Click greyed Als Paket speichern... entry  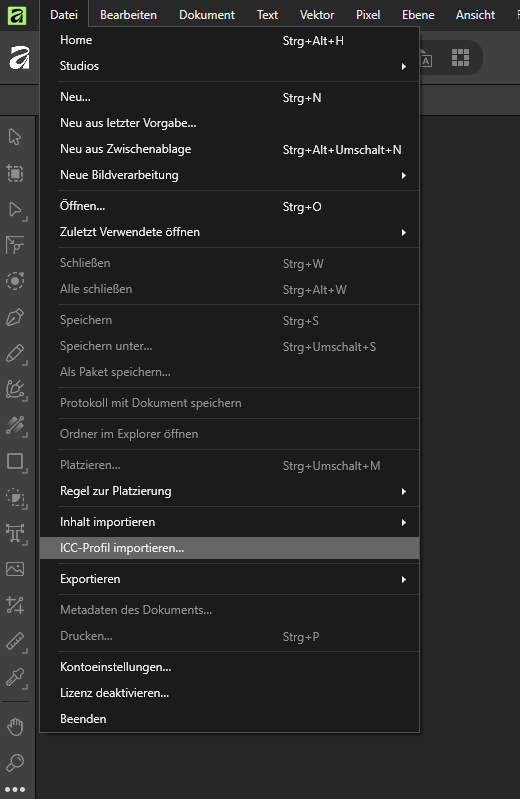tap(229, 372)
